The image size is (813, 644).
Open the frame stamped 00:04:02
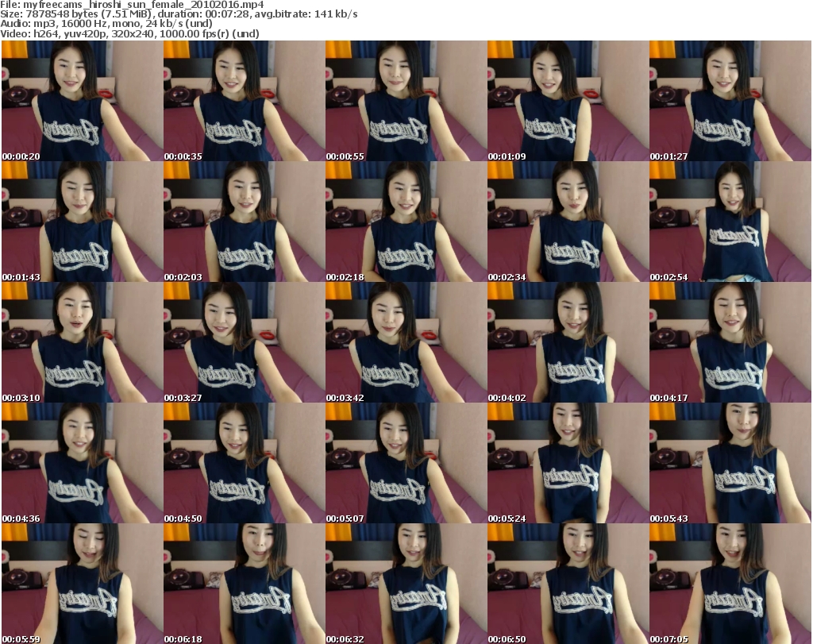tap(568, 343)
